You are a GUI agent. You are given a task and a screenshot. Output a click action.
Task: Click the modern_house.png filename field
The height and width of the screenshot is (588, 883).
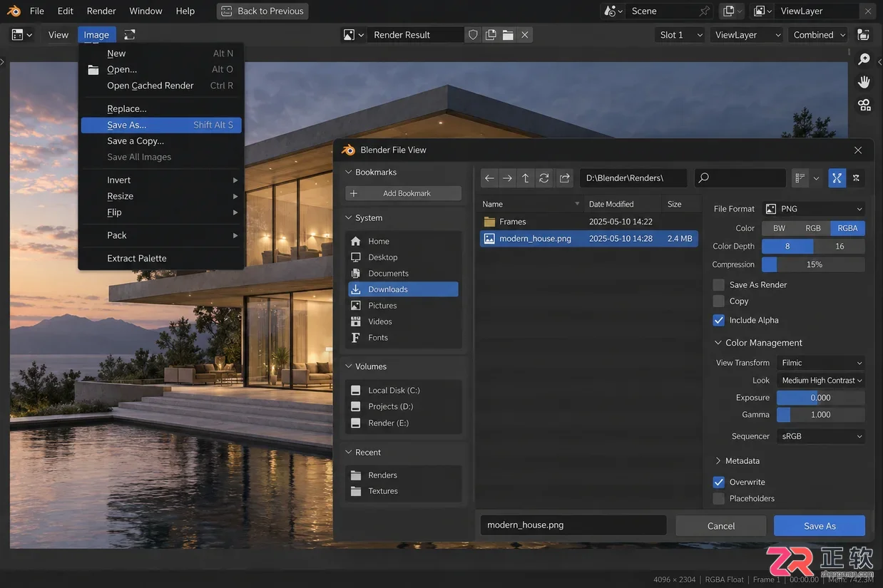click(x=573, y=525)
